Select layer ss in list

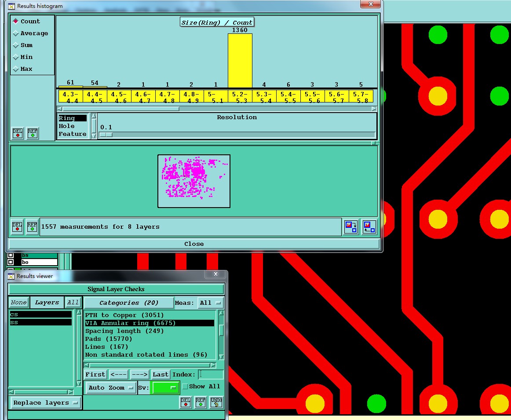pyautogui.click(x=41, y=322)
